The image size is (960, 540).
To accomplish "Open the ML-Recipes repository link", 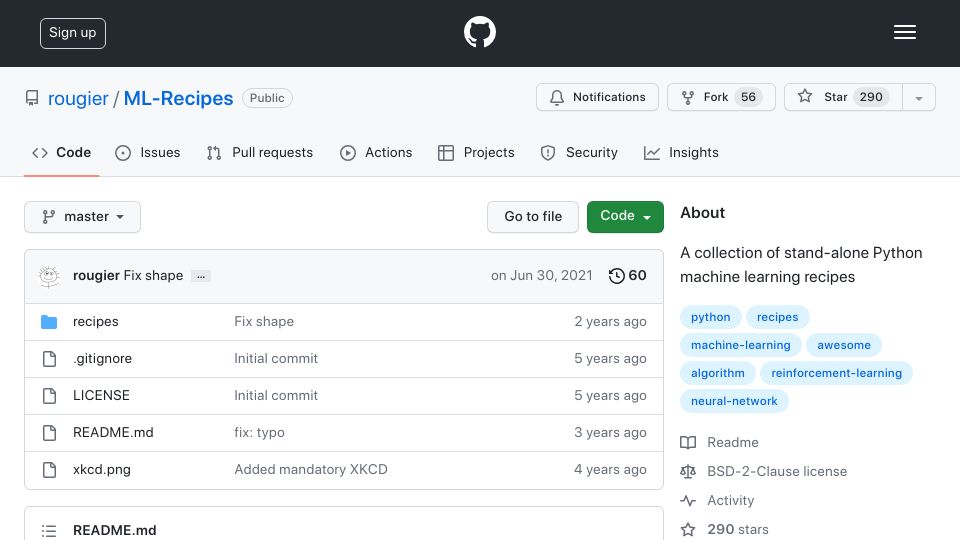I will 178,98.
